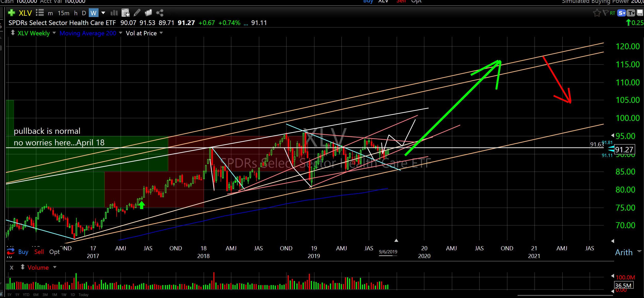
Task: Open the Volume indicator dropdown arrow
Action: (x=55, y=267)
